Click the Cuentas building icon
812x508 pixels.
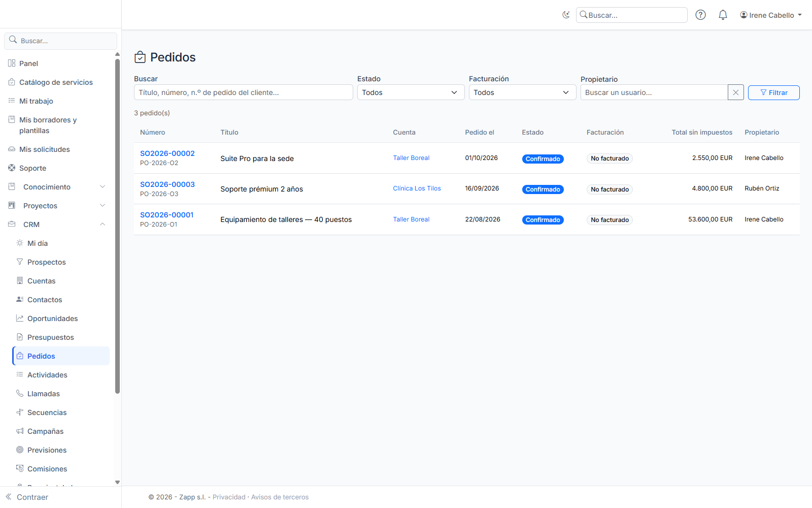(20, 281)
